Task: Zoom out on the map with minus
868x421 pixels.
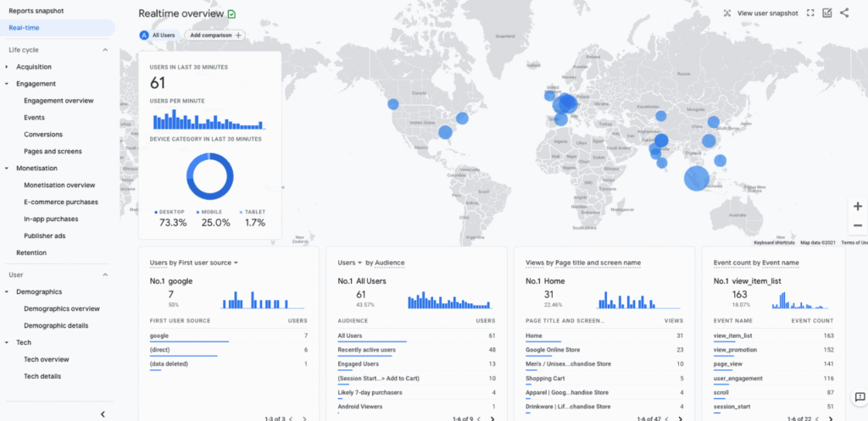Action: point(858,225)
